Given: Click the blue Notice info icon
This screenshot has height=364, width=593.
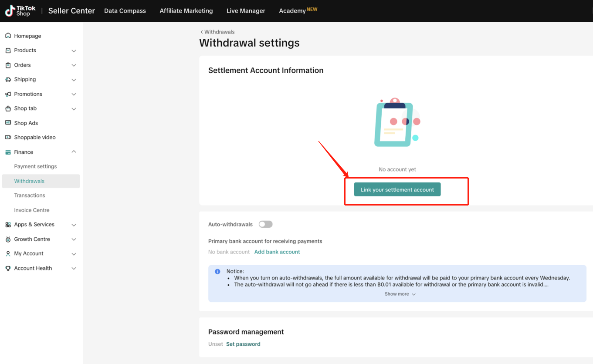Looking at the screenshot, I should tap(217, 271).
